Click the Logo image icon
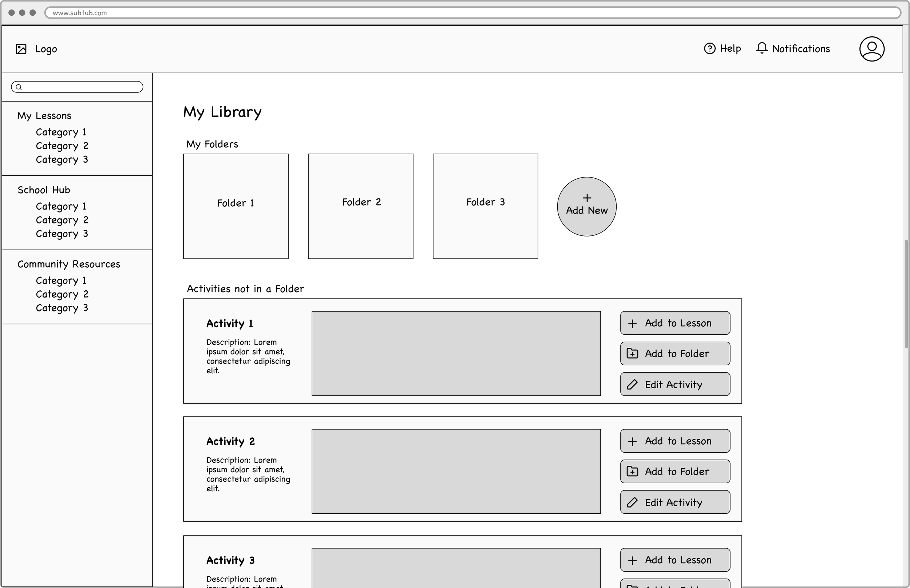The height and width of the screenshot is (588, 910). (x=21, y=49)
